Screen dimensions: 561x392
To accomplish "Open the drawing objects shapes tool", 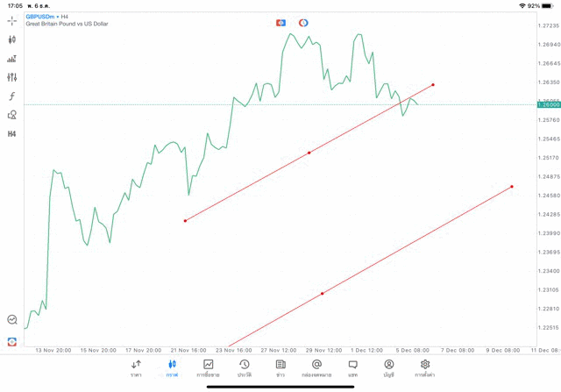I will pyautogui.click(x=12, y=115).
